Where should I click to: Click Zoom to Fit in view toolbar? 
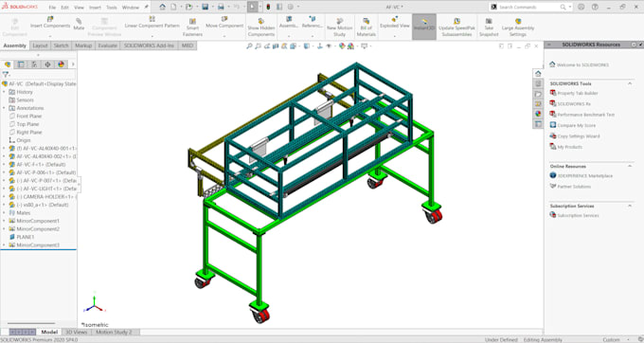coord(249,46)
